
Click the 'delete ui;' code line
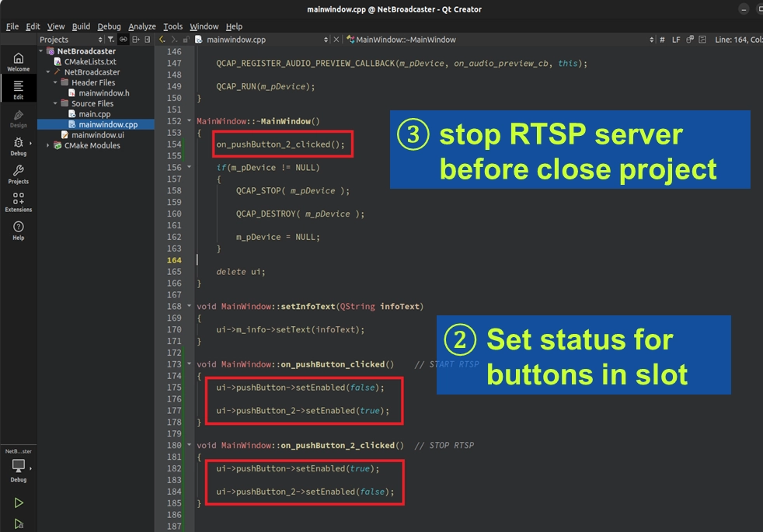240,272
